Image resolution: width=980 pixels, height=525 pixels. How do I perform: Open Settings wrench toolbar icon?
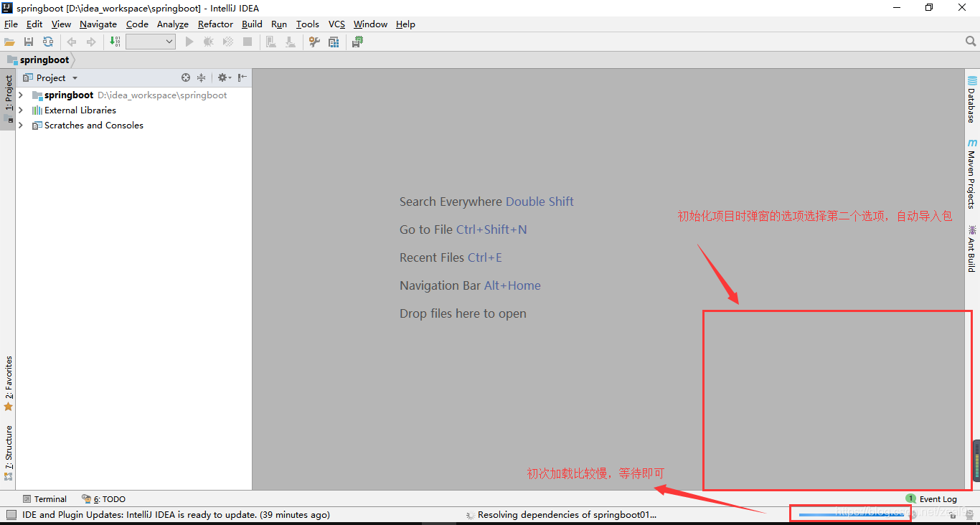(314, 42)
